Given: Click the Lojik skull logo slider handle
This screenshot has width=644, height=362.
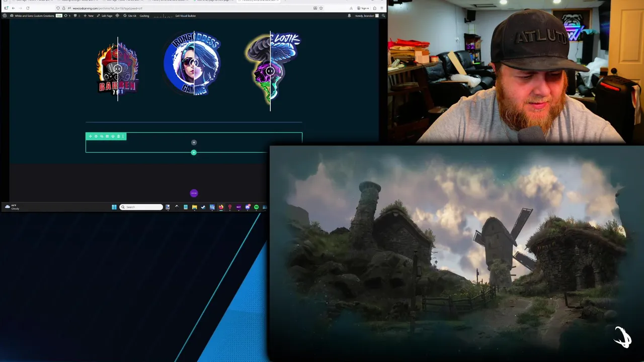Looking at the screenshot, I should point(270,71).
